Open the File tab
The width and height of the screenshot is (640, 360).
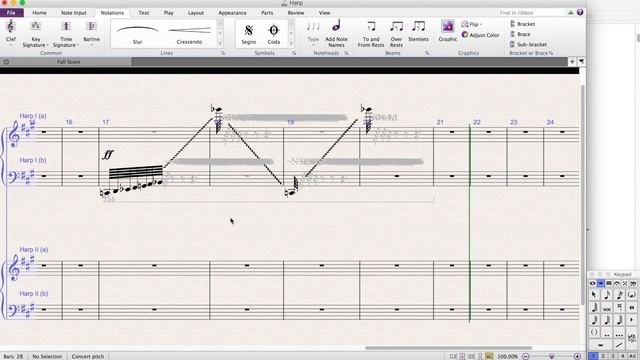click(11, 13)
